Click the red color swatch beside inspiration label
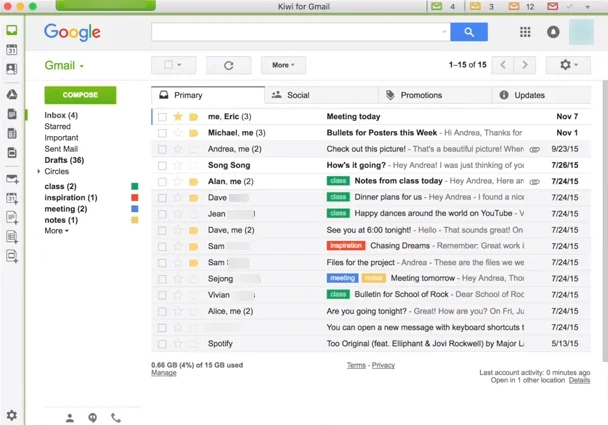608x425 pixels. click(x=135, y=198)
